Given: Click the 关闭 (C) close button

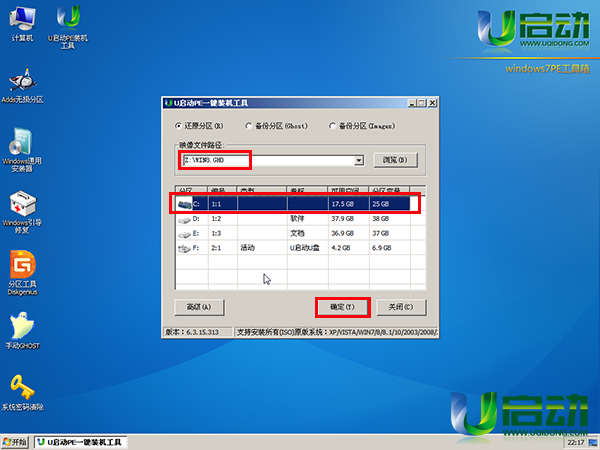Looking at the screenshot, I should (401, 307).
